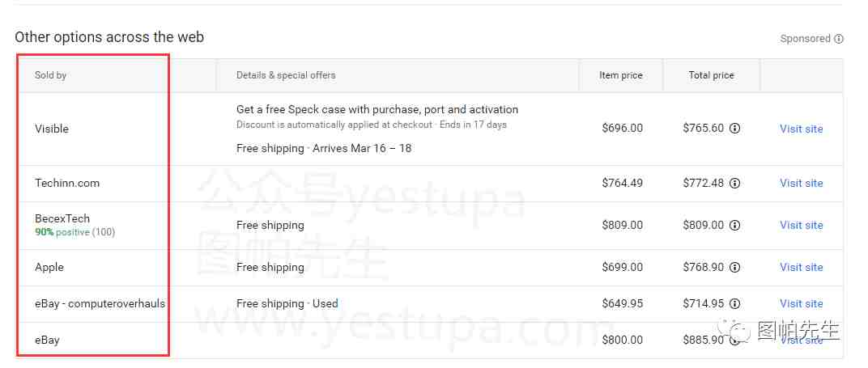Select the Techinn.com seller name
This screenshot has width=868, height=368.
(x=67, y=183)
